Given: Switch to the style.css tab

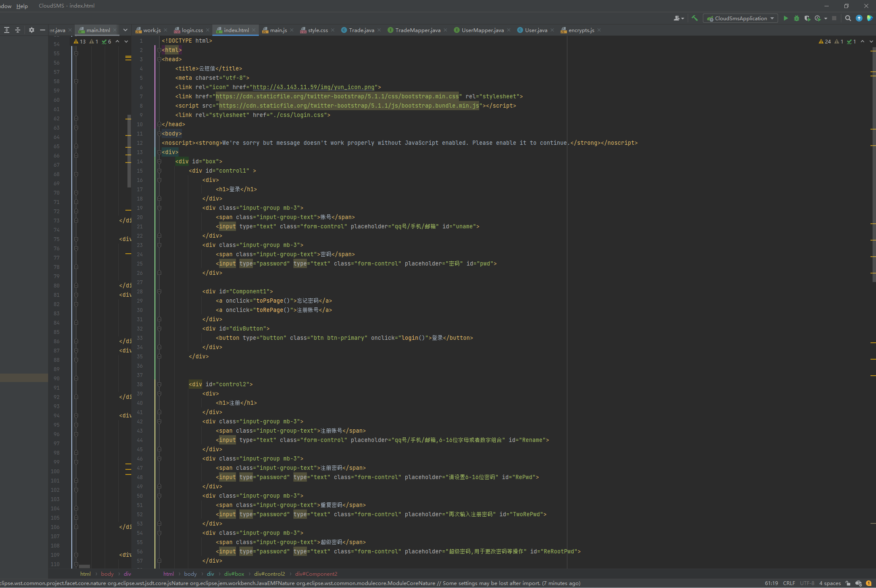Looking at the screenshot, I should pyautogui.click(x=317, y=30).
